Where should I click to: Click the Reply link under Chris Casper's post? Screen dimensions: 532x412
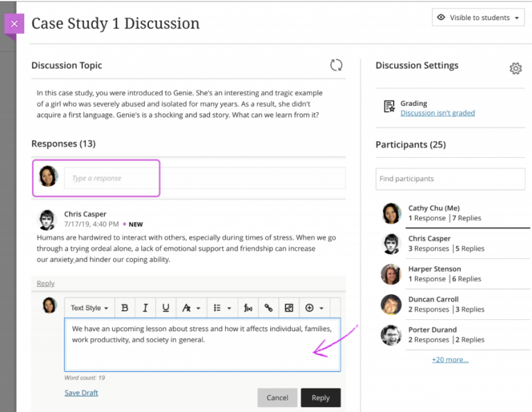(46, 283)
